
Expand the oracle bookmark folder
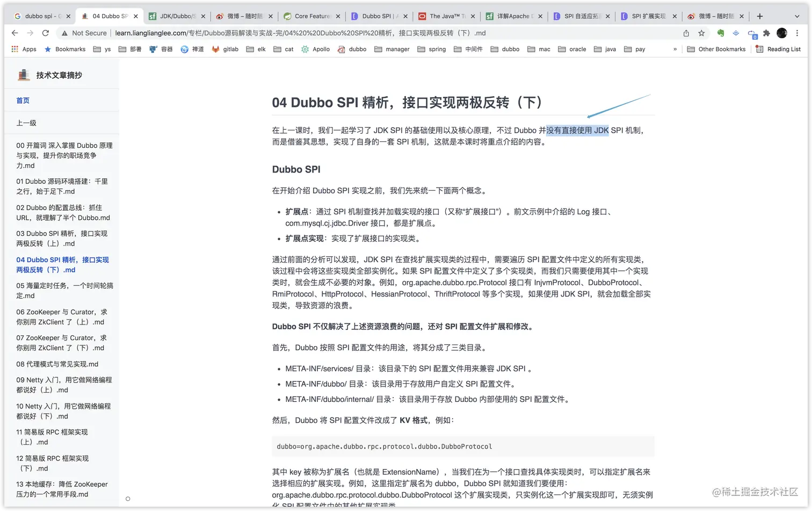click(x=572, y=49)
